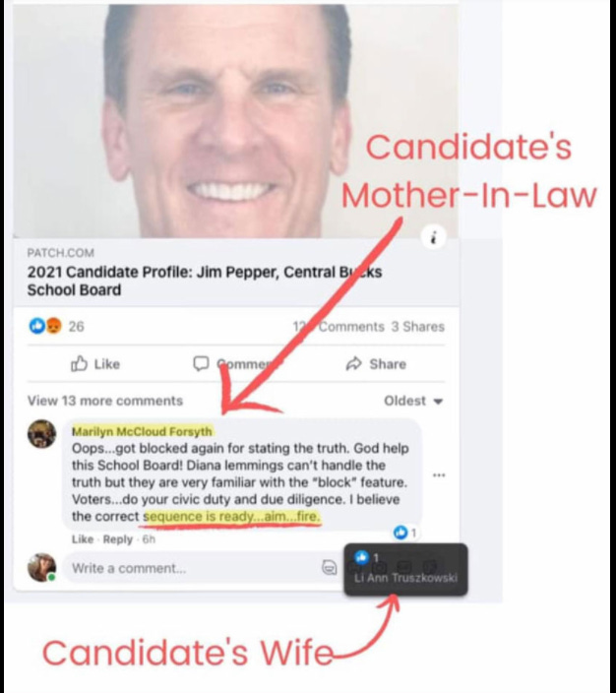Click Marilyn McCloud Forsyth's name
This screenshot has height=693, width=616.
click(x=142, y=431)
